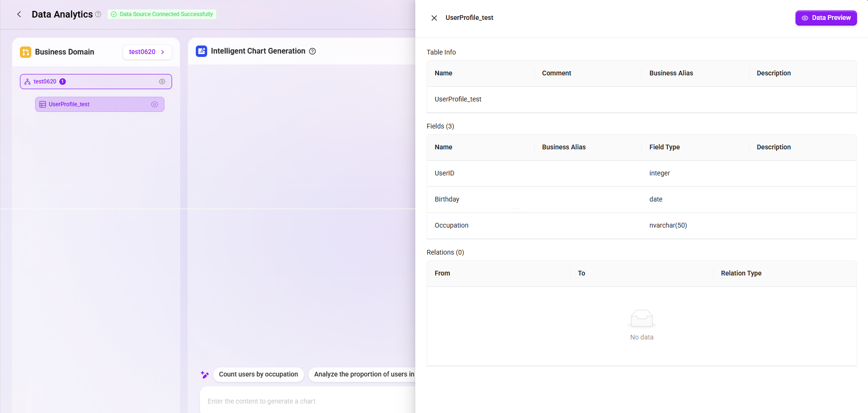Focus the chart content input field
This screenshot has width=868, height=413.
pyautogui.click(x=308, y=401)
